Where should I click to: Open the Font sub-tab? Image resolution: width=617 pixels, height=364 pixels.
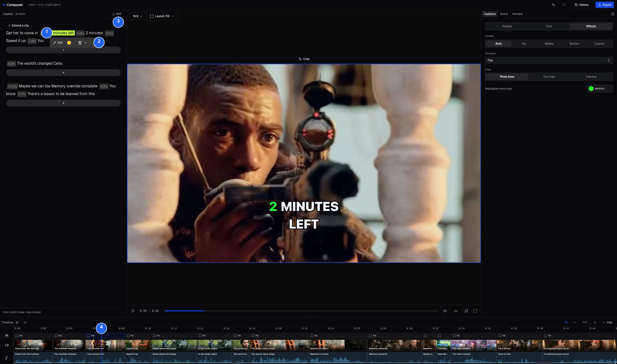point(549,26)
